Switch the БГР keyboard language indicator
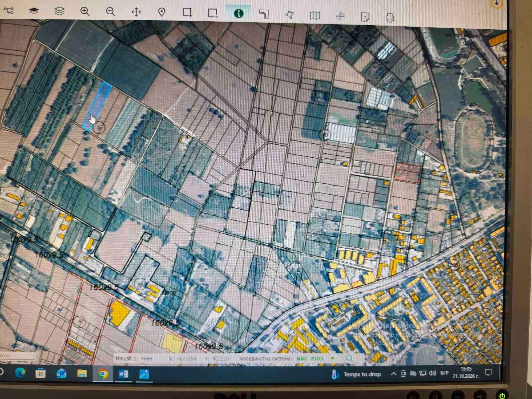This screenshot has height=399, width=532. coord(444,373)
